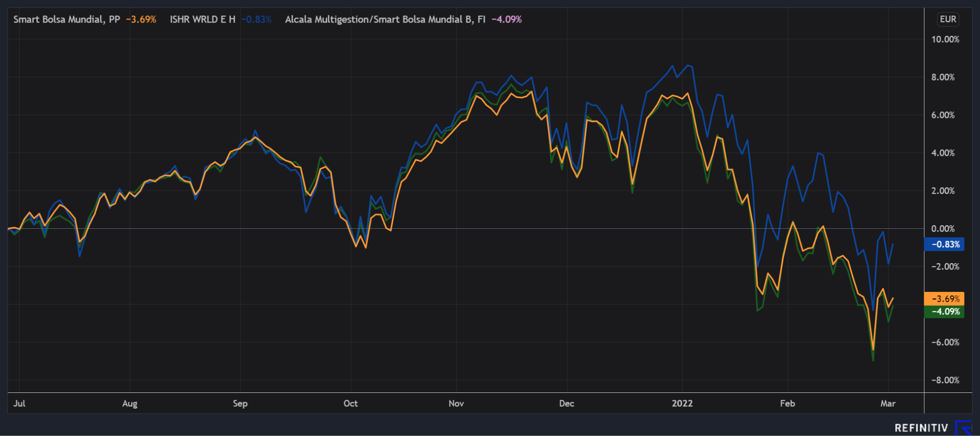
Task: Select the Alcala Multigestion/Smart Bolsa Mundial B legend
Action: click(385, 19)
